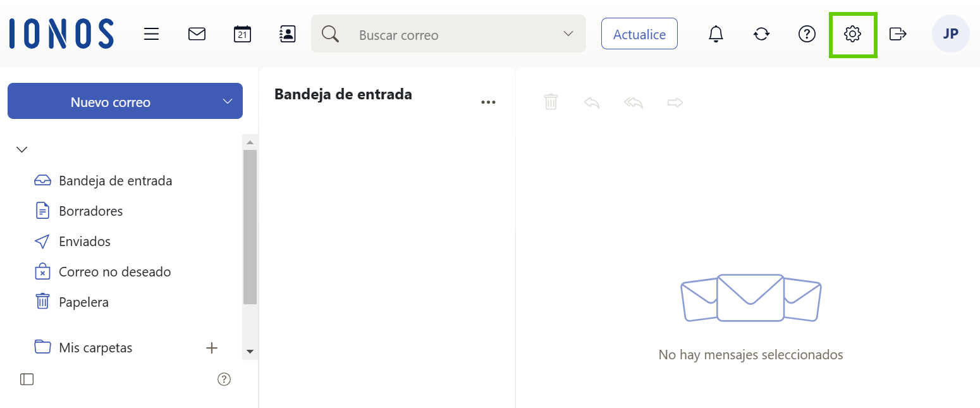Open notifications bell icon
This screenshot has width=980, height=408.
coord(716,34)
